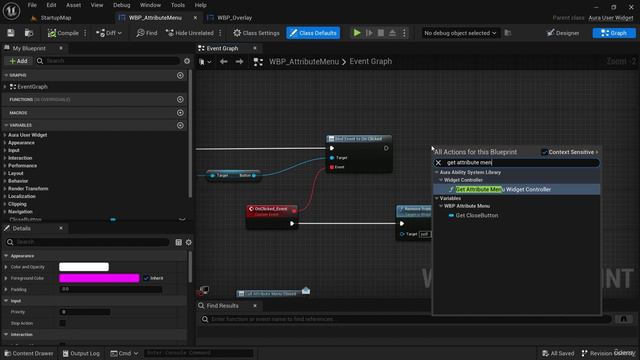Click the Priority value field

(85, 312)
